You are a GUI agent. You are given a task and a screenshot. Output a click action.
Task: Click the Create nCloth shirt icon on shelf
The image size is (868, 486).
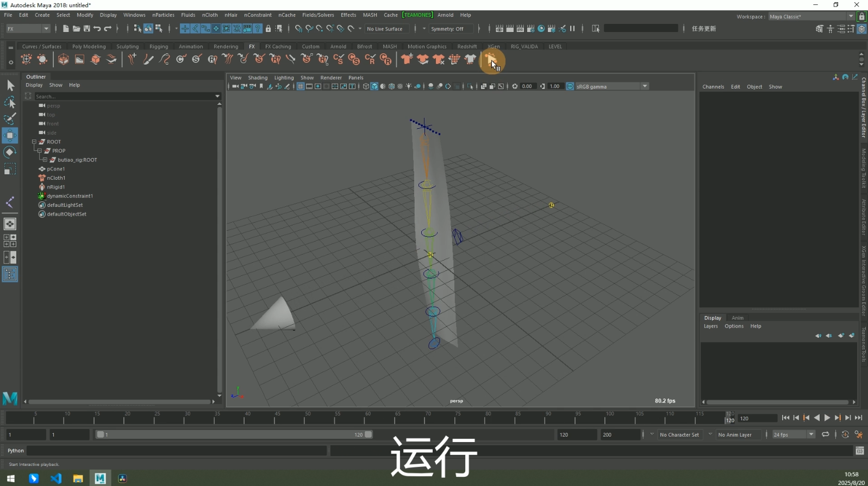click(x=407, y=59)
